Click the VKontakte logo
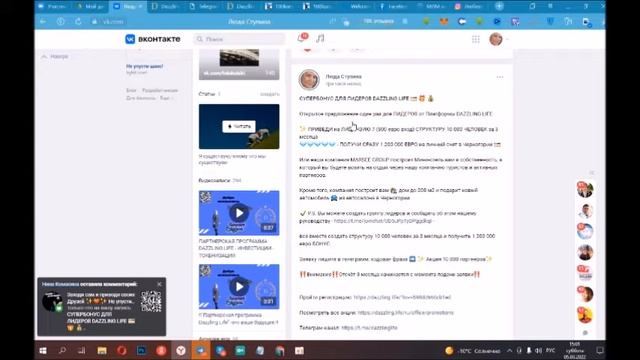640x360 pixels. [153, 39]
